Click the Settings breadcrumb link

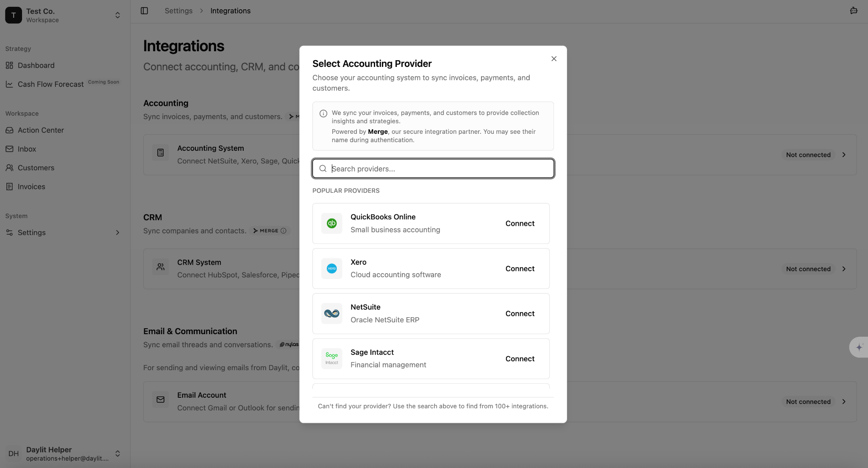point(178,11)
